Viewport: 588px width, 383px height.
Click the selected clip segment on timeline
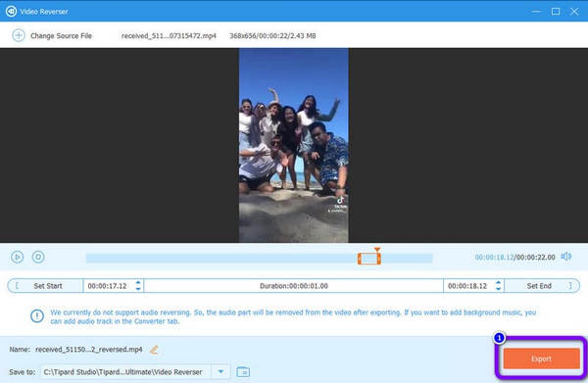click(x=369, y=259)
